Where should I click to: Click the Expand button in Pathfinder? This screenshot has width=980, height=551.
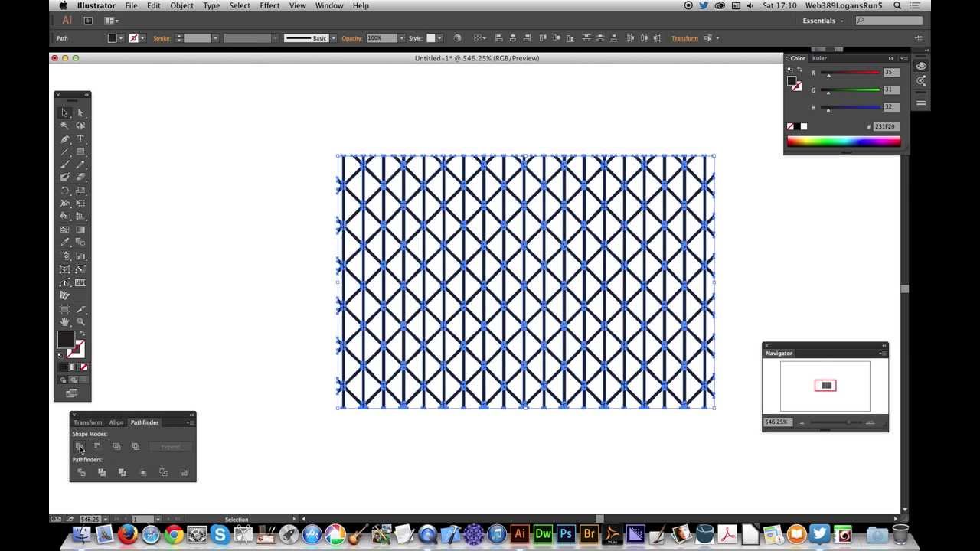point(170,447)
